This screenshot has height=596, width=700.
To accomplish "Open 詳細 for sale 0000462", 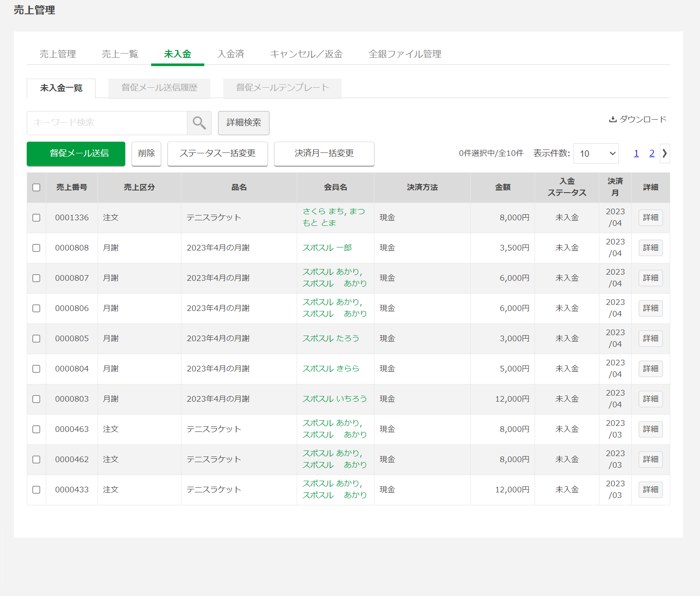I will click(x=651, y=460).
